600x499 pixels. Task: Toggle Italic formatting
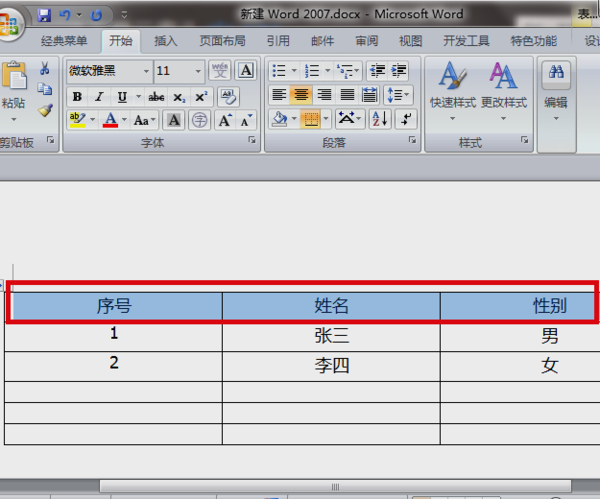pyautogui.click(x=99, y=97)
